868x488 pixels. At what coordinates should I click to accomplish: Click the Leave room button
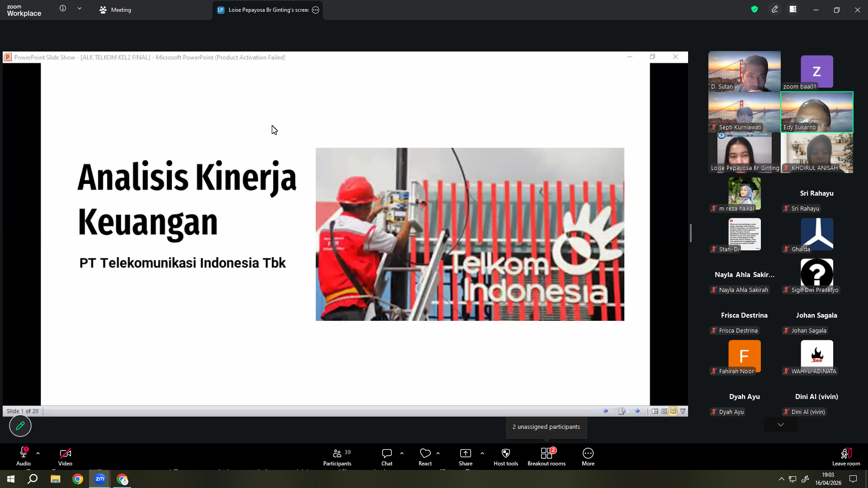click(x=846, y=456)
